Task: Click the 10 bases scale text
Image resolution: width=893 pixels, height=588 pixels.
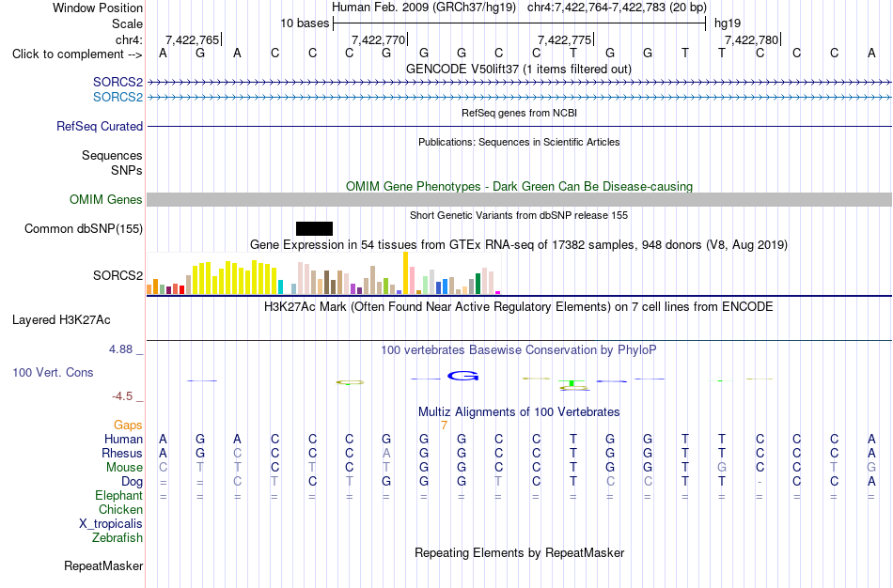Action: tap(305, 23)
